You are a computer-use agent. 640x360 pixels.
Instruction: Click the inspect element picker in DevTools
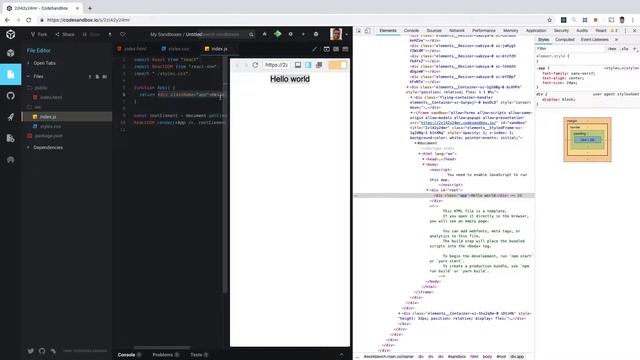[359, 31]
